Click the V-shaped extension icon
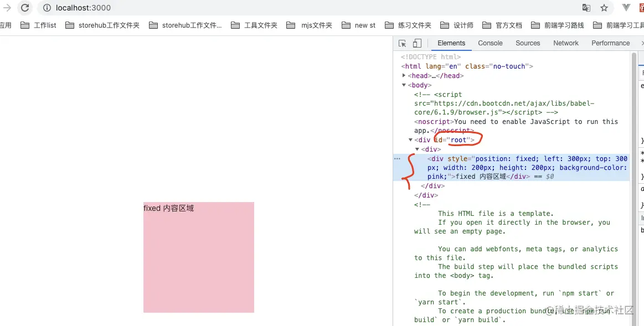 click(x=626, y=7)
